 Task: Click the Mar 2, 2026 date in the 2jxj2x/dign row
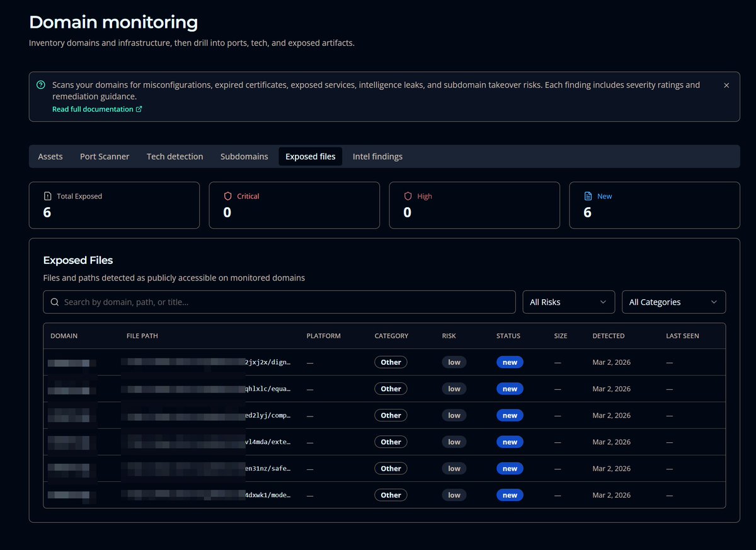click(x=611, y=362)
